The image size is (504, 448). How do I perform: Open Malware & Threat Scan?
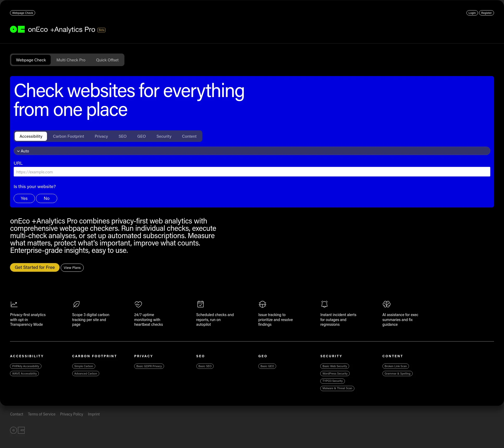click(337, 388)
